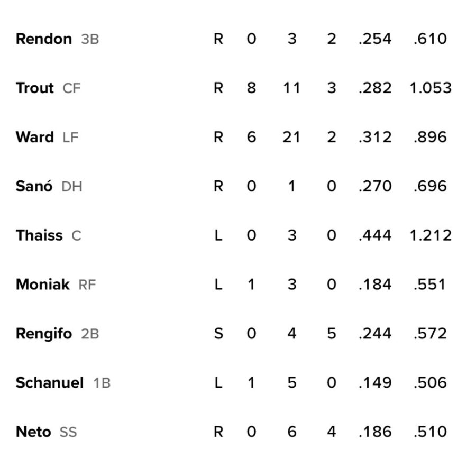This screenshot has width=476, height=476.
Task: Click Rendon's .254 average
Action: (375, 39)
